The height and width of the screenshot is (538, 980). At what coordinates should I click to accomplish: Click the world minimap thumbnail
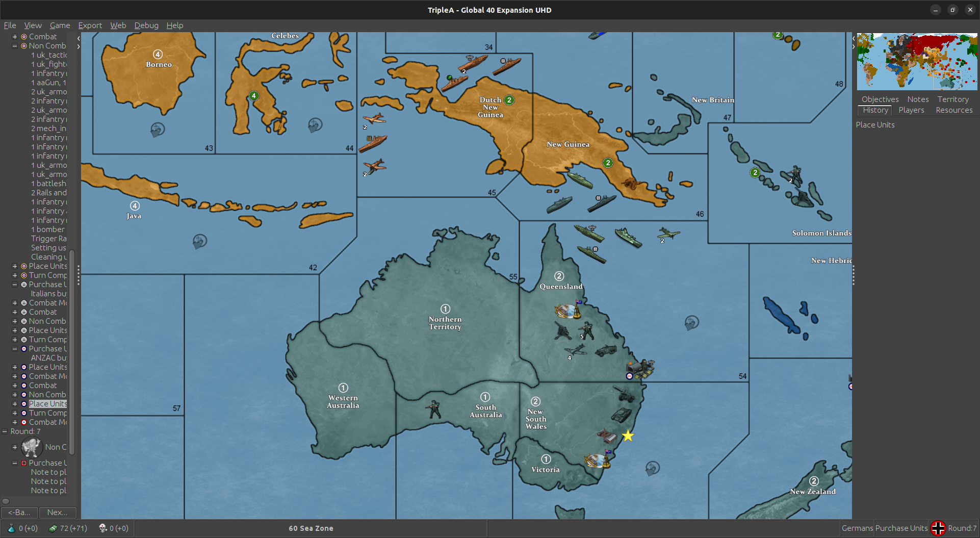(917, 62)
